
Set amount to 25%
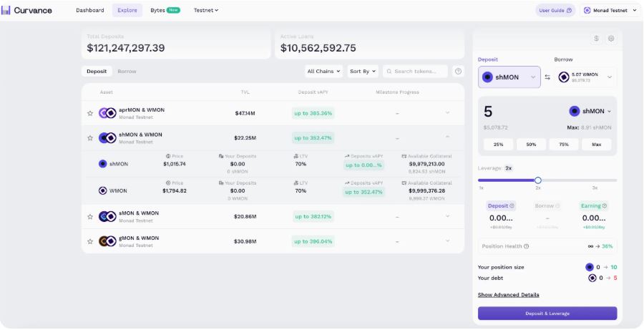click(499, 145)
